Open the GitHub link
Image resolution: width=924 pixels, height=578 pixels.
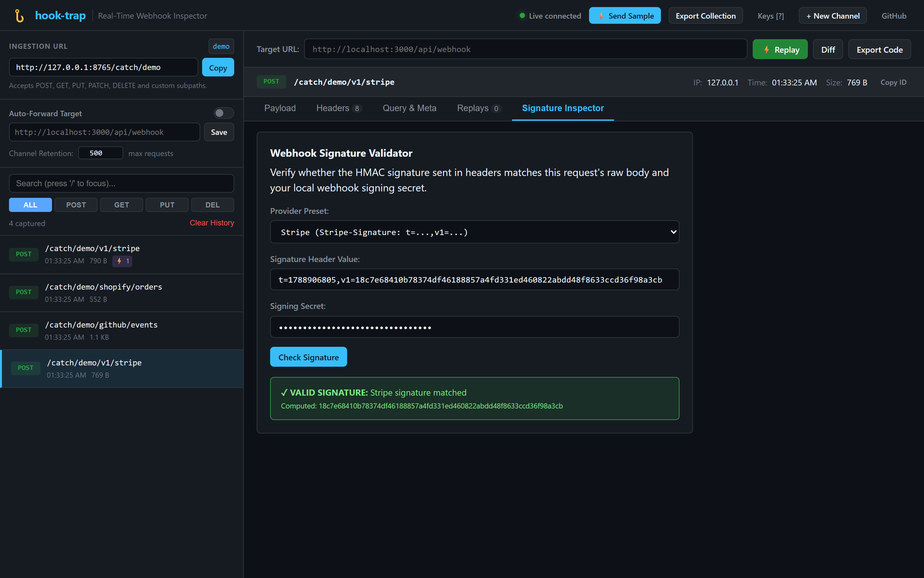pos(894,16)
